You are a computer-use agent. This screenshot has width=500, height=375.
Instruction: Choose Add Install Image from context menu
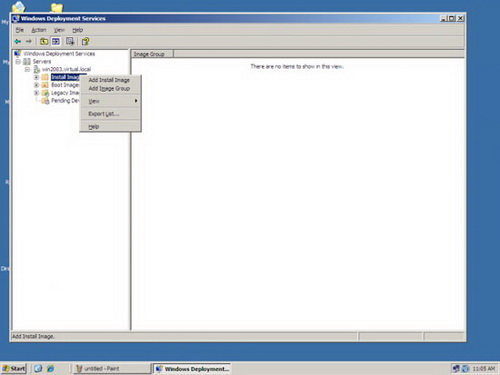coord(110,80)
